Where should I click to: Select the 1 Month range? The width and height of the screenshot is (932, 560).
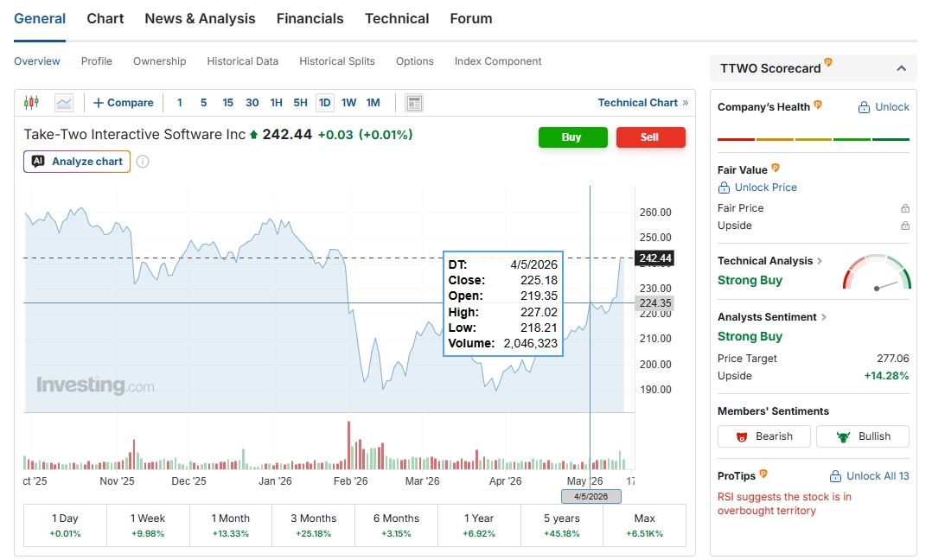(x=231, y=525)
